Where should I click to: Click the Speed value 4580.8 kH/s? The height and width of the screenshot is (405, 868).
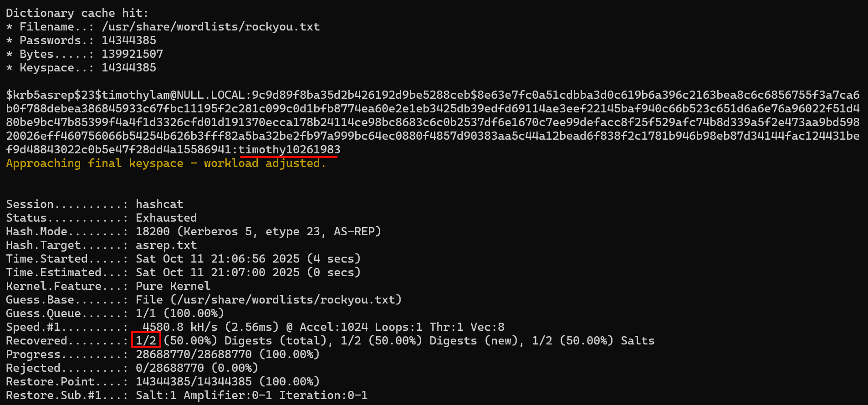coord(180,327)
